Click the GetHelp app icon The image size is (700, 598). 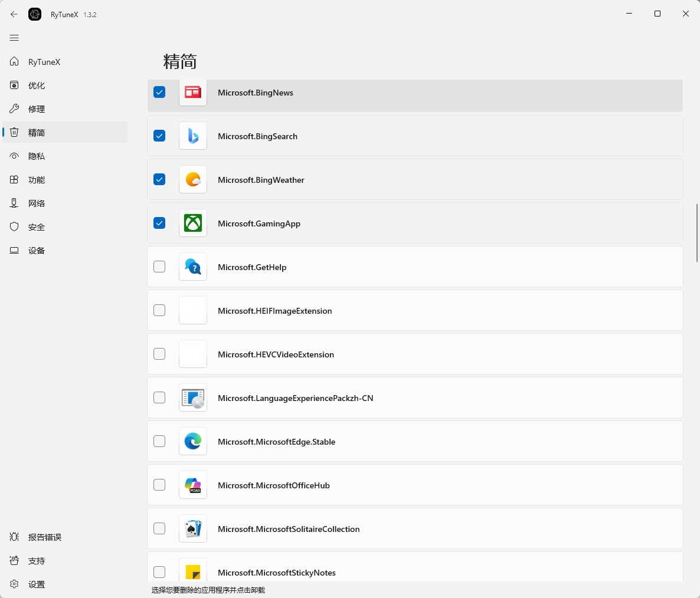pos(193,267)
